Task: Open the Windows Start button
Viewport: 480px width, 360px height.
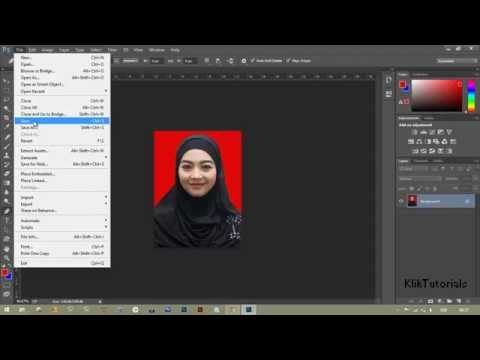Action: (x=6, y=310)
